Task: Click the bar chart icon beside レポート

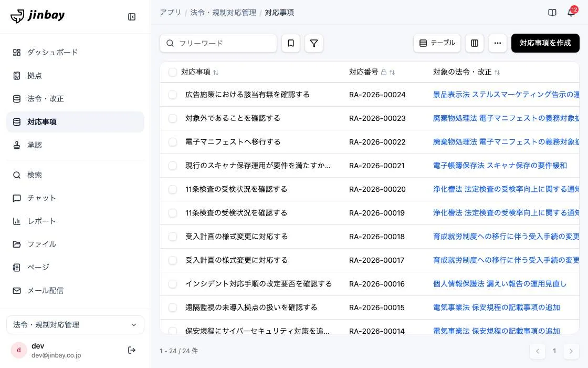Action: tap(17, 221)
